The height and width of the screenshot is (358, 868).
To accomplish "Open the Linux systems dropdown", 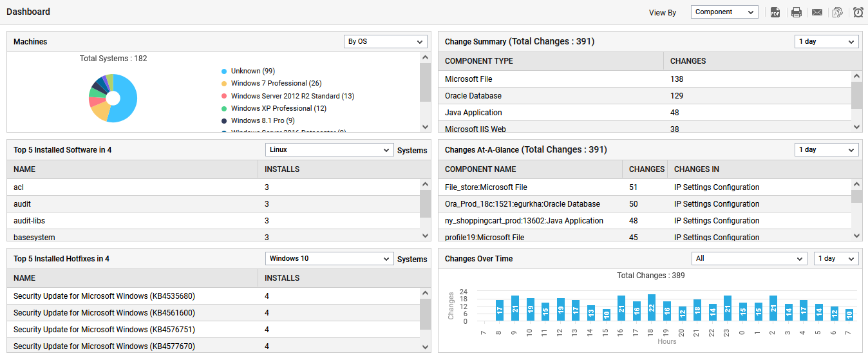I will pyautogui.click(x=329, y=149).
